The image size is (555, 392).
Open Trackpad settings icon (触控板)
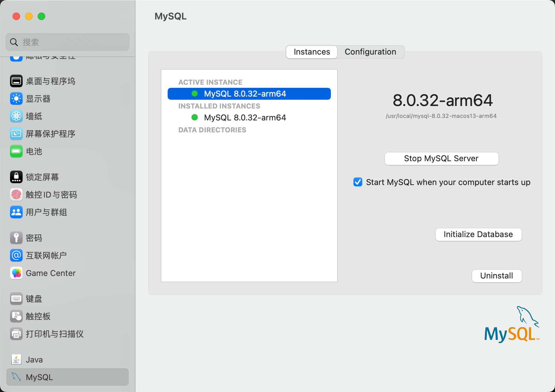coord(16,316)
